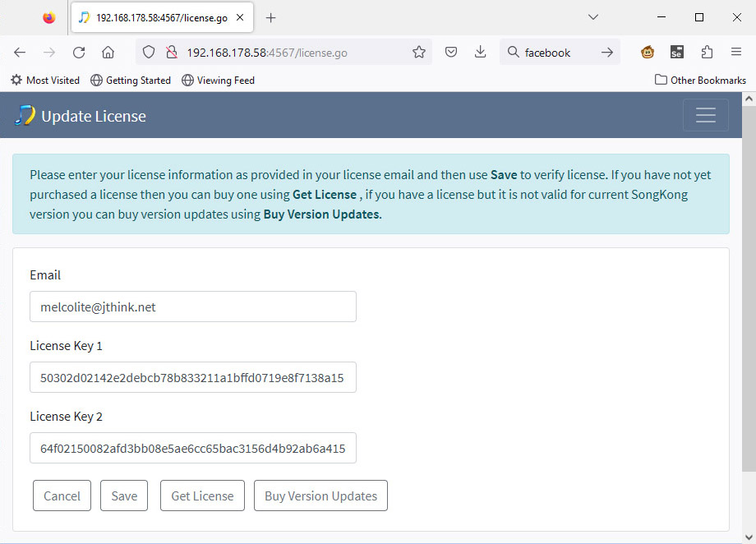Click the Update License heading text
The height and width of the screenshot is (544, 756).
point(94,116)
